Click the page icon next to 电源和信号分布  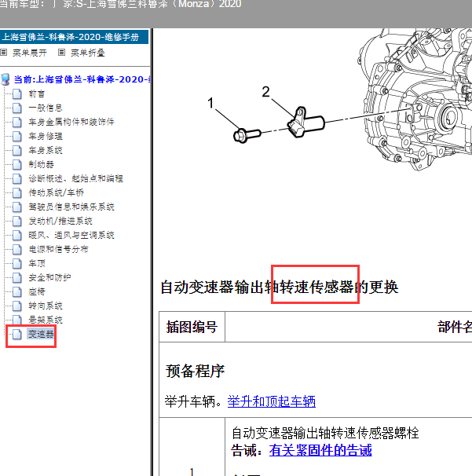(17, 249)
